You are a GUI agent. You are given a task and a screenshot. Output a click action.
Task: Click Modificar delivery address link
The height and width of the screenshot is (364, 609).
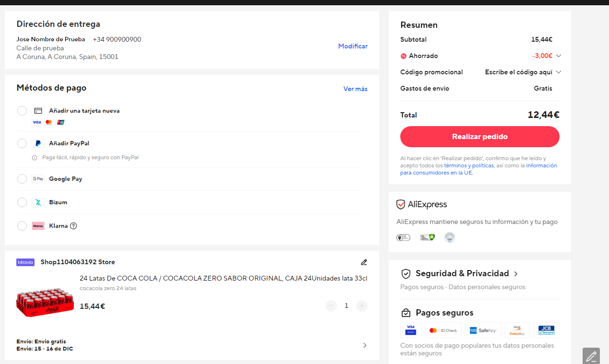tap(353, 46)
